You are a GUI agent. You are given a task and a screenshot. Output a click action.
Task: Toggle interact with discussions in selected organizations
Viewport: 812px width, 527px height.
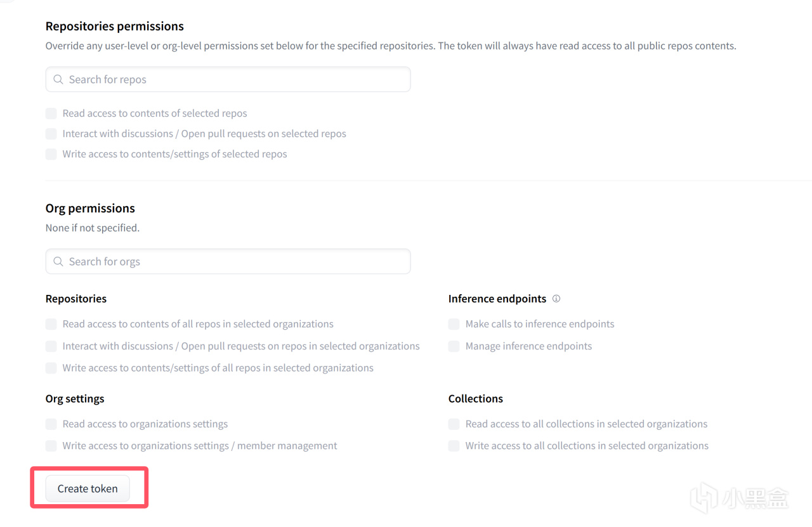[51, 346]
